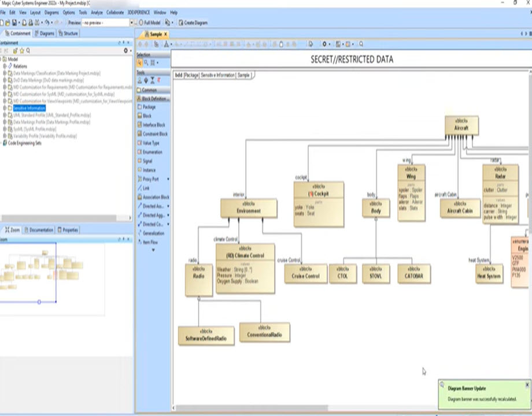This screenshot has height=416, width=532.
Task: Expand the Relations tree node
Action: click(x=4, y=66)
